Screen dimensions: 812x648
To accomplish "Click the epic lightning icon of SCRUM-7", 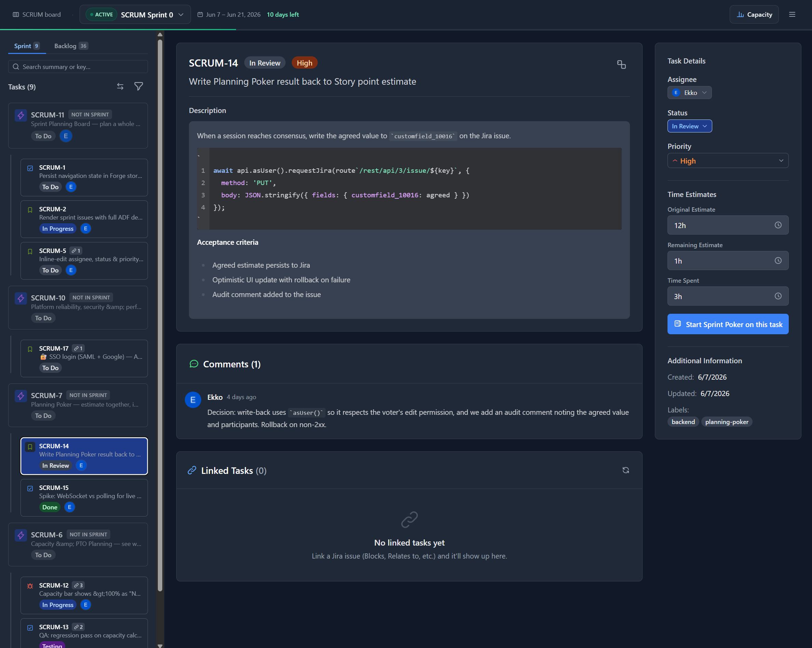I will pyautogui.click(x=21, y=396).
